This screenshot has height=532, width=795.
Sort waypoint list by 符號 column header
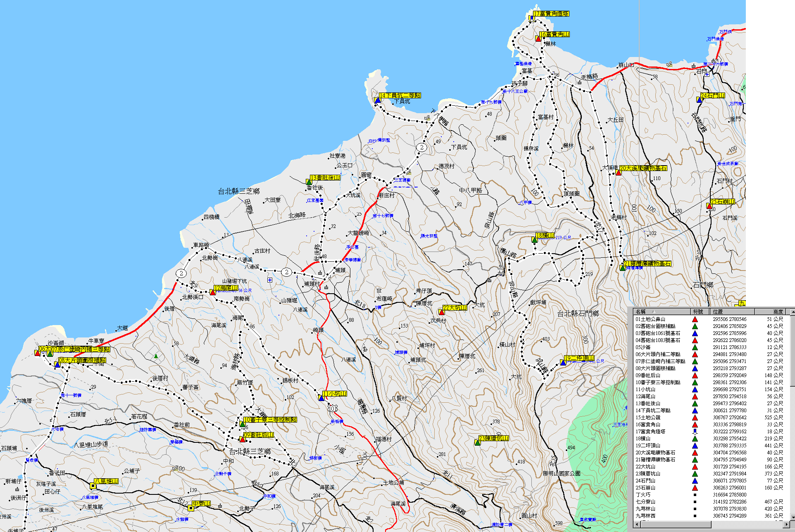[700, 311]
